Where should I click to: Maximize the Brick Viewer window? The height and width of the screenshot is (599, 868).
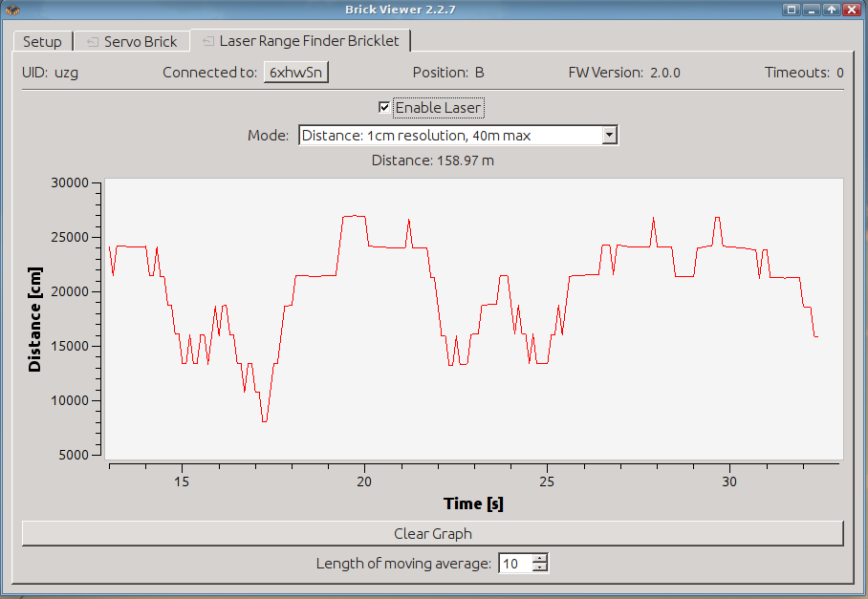[792, 10]
